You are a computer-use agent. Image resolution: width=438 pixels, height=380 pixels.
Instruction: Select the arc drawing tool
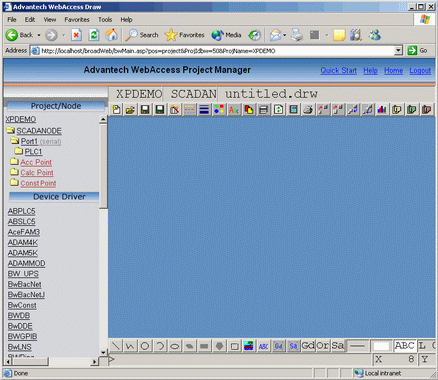[x=160, y=346]
